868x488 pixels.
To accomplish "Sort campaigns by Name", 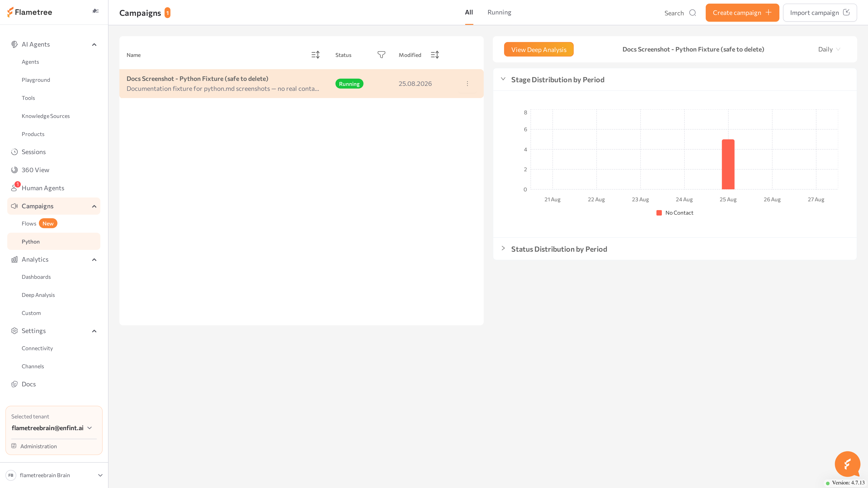I will (315, 54).
